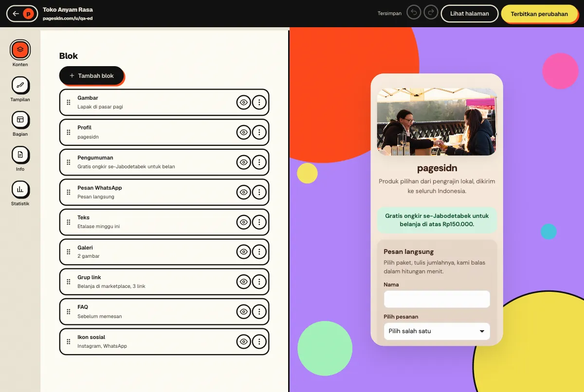Viewport: 584px width, 392px height.
Task: Hide the Profil block
Action: pyautogui.click(x=244, y=132)
